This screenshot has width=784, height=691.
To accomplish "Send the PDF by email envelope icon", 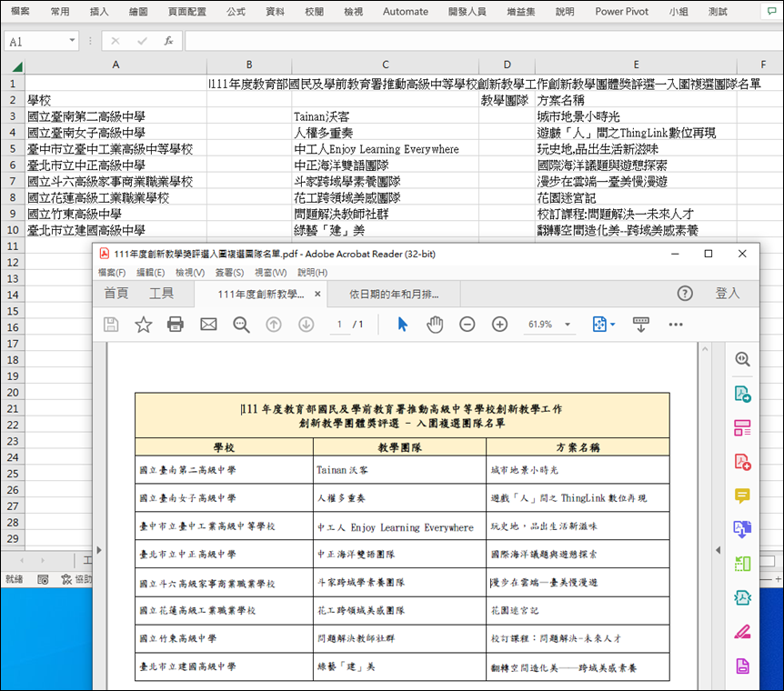I will coord(208,325).
